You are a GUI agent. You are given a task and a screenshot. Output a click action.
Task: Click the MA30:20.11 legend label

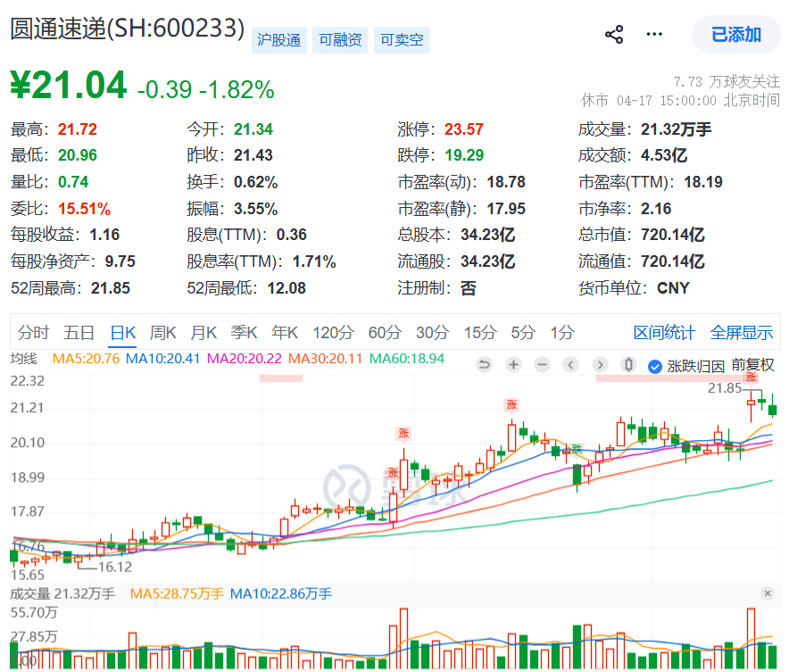(325, 359)
